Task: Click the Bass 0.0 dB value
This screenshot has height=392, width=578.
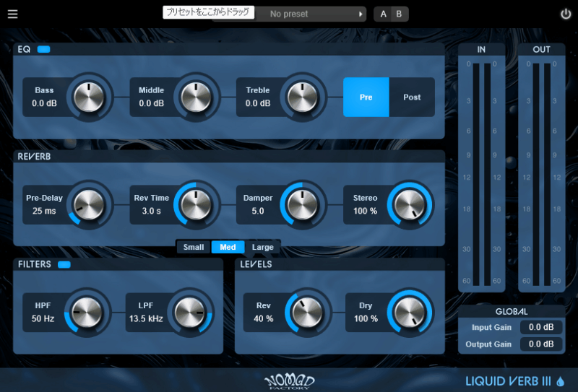Action: (x=44, y=103)
